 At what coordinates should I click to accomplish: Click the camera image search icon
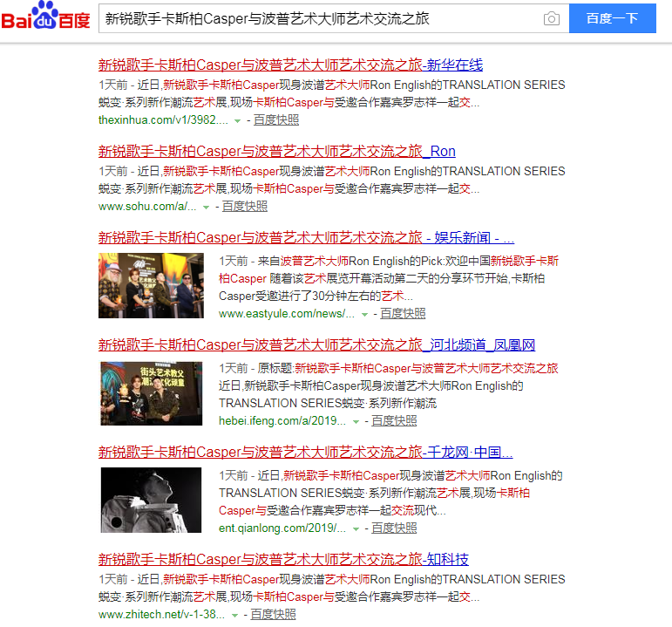click(551, 18)
